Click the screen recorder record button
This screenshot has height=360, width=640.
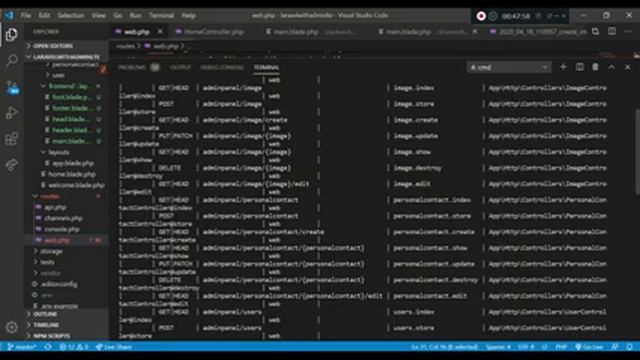pyautogui.click(x=481, y=16)
